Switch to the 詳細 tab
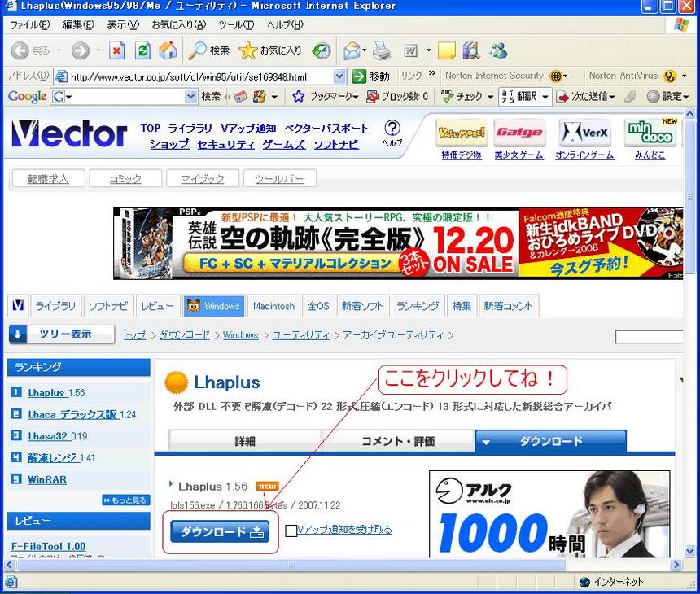This screenshot has height=594, width=700. point(245,441)
